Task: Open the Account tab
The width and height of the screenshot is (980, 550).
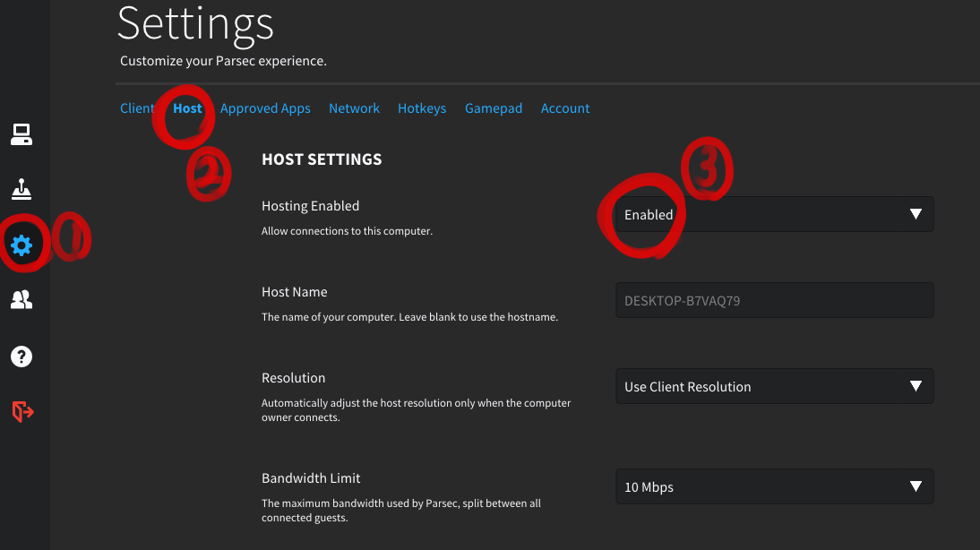Action: click(565, 108)
